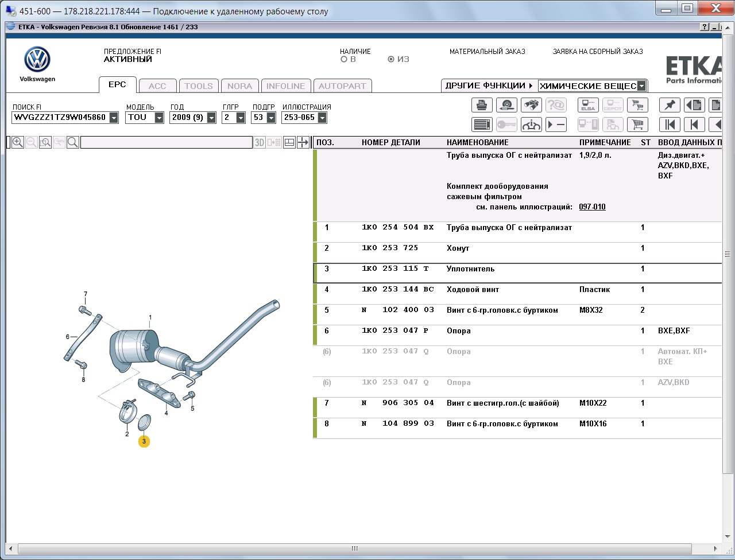This screenshot has height=560, width=735.
Task: Click the double shopping carts icon
Action: click(x=637, y=105)
